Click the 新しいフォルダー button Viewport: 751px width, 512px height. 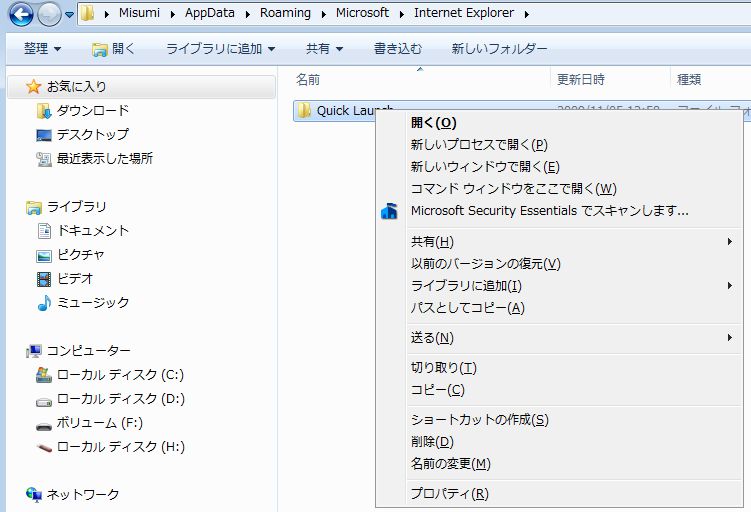tap(499, 48)
